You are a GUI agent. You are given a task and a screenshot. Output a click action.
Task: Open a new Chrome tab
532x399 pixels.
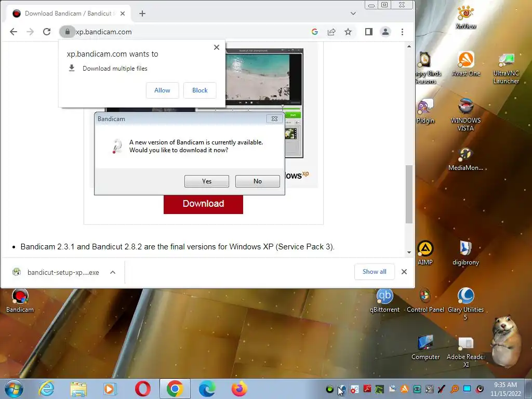(142, 14)
